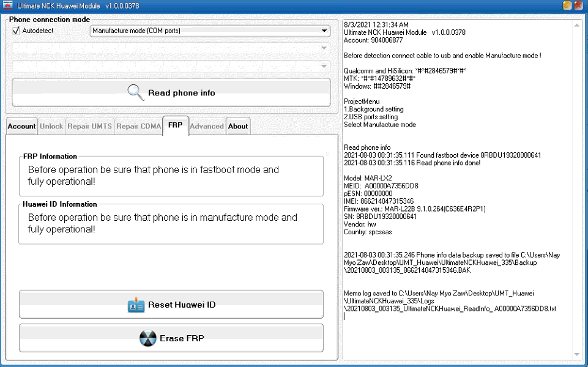Expand the second, disabled connection dropdown
The image size is (588, 367).
(171, 48)
